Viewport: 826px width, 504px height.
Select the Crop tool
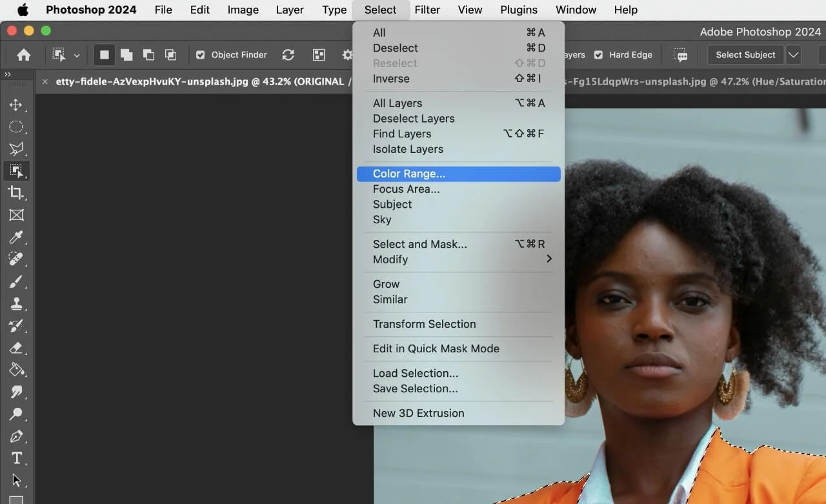point(16,193)
